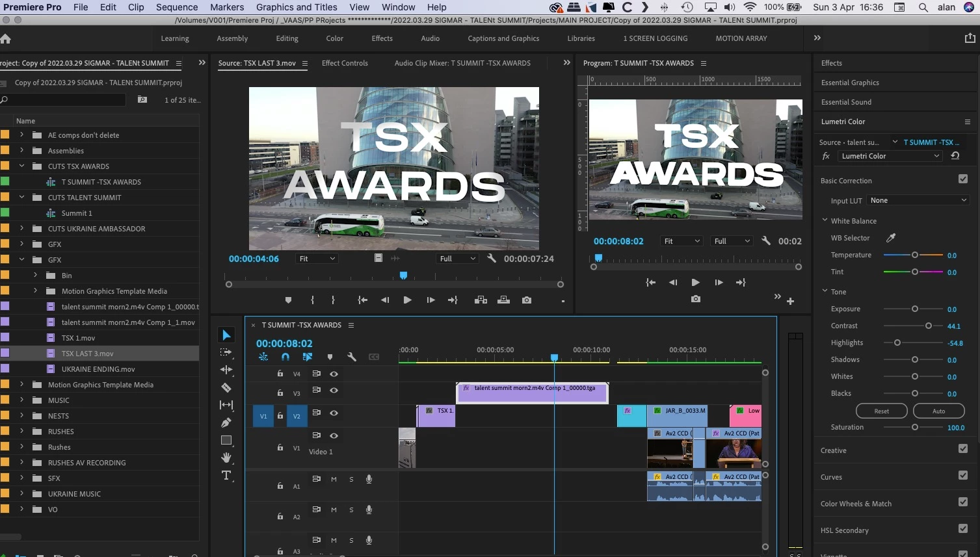This screenshot has width=980, height=557.
Task: Click Quick Export share icon
Action: (x=970, y=38)
